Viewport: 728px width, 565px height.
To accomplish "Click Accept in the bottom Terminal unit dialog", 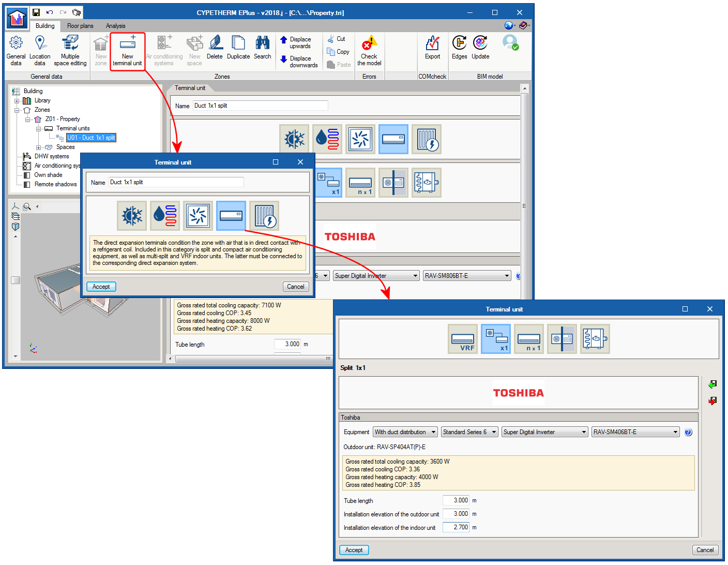I will click(x=354, y=550).
